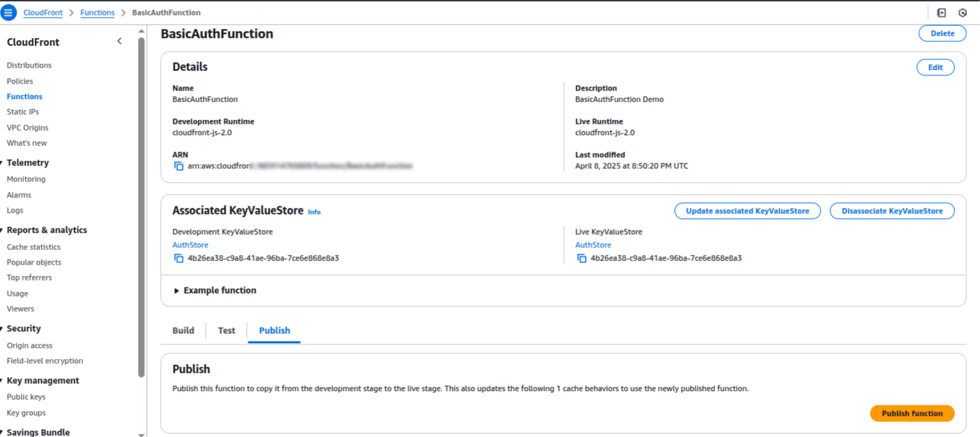This screenshot has height=437, width=980.
Task: Open the Development AuthStore link
Action: pyautogui.click(x=190, y=245)
